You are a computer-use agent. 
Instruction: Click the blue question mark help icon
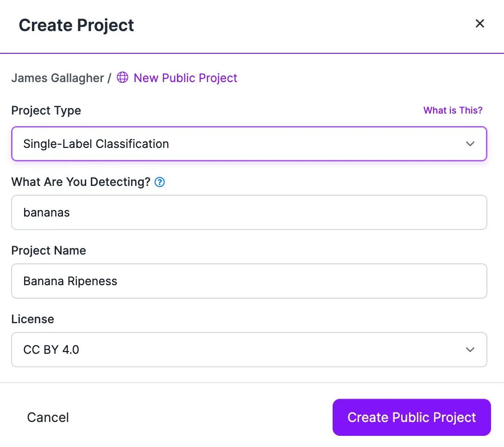(160, 182)
